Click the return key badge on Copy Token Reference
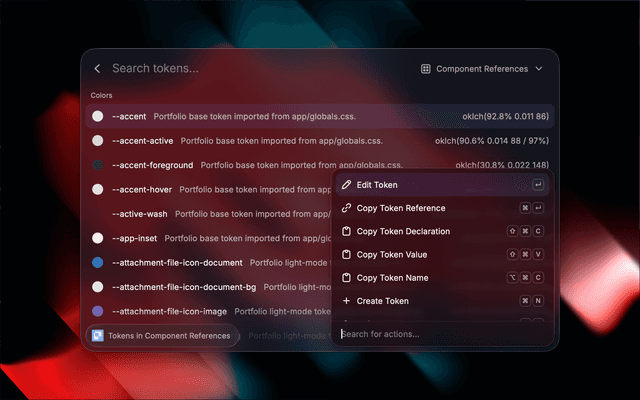Image resolution: width=640 pixels, height=400 pixels. 538,208
